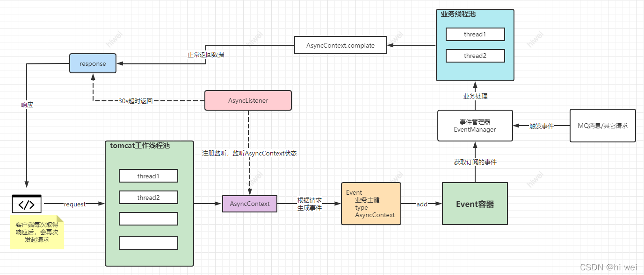Click the tomcat工作线程池 title

pos(140,146)
